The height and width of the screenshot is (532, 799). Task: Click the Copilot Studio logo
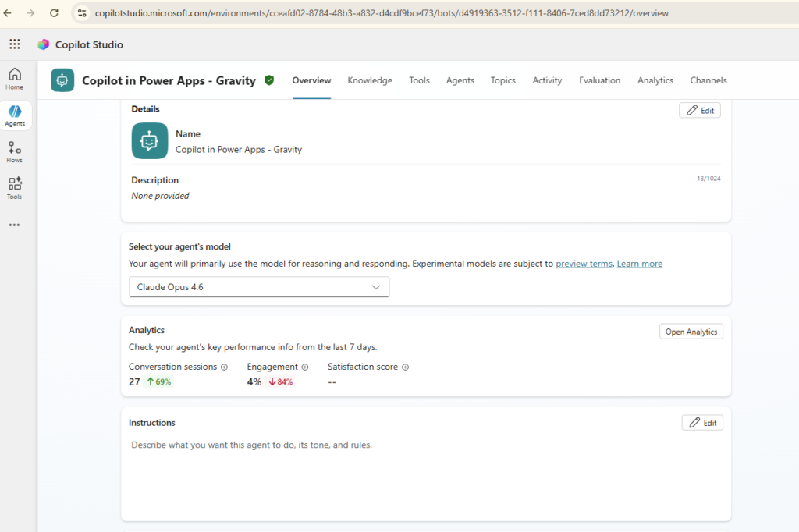[44, 44]
